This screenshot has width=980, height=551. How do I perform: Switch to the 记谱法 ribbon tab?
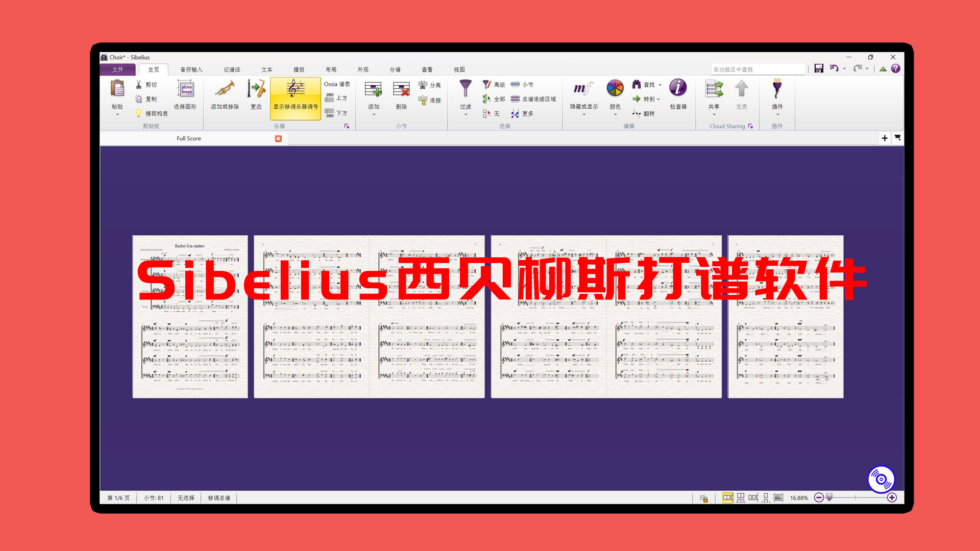tap(232, 69)
